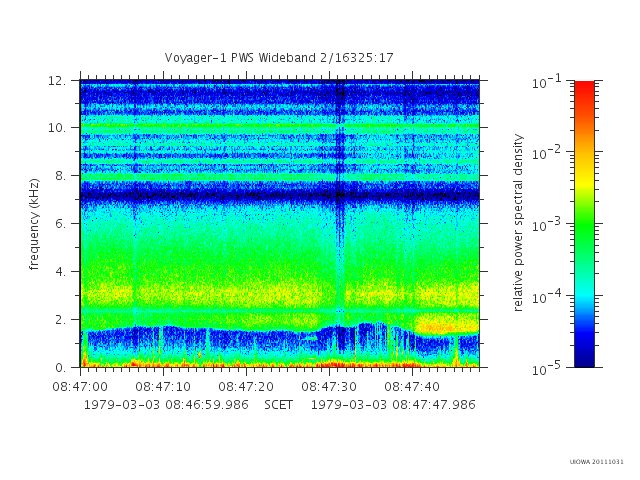Click the 10^-5 colorbar label
The image size is (640, 480).
tap(546, 368)
